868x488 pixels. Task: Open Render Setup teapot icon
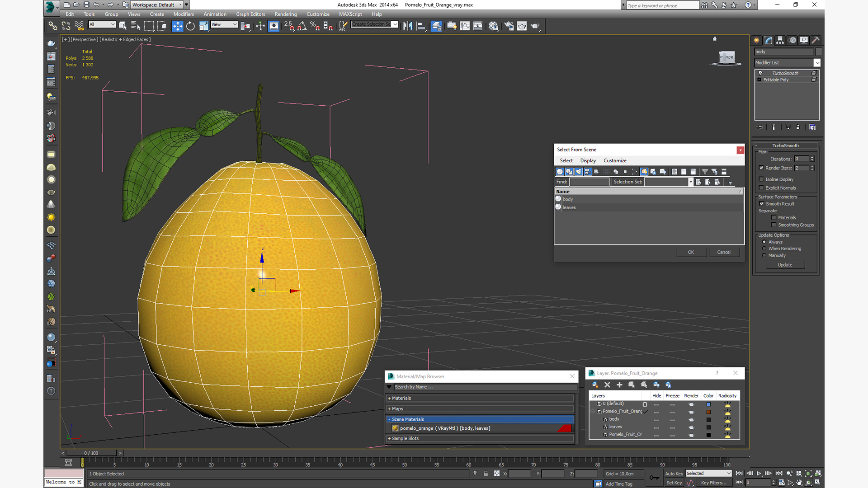509,26
